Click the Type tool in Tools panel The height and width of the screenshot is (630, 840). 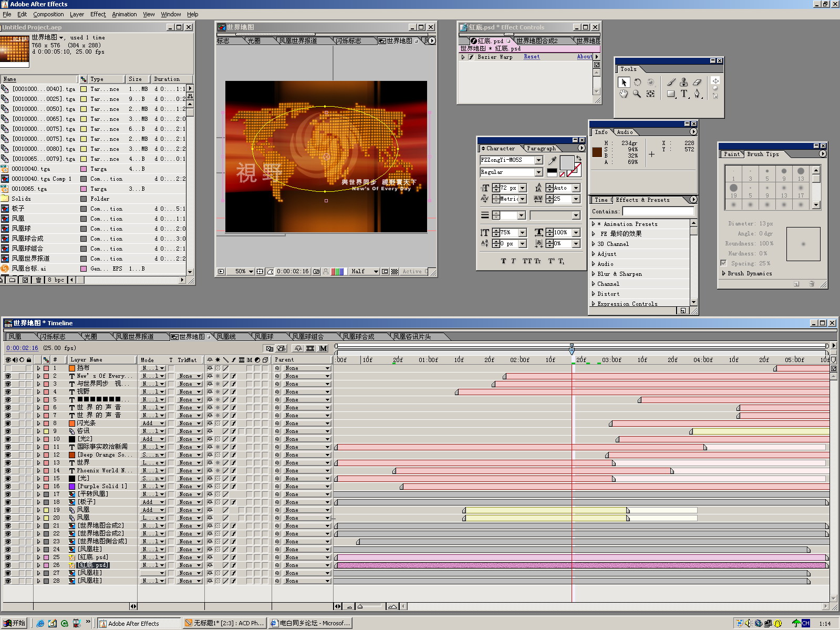point(684,94)
